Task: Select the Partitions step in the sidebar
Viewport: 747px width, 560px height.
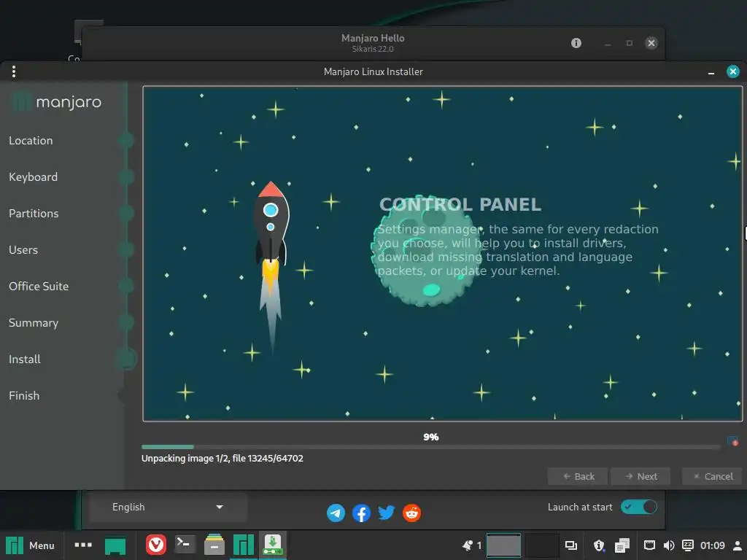Action: coord(34,214)
